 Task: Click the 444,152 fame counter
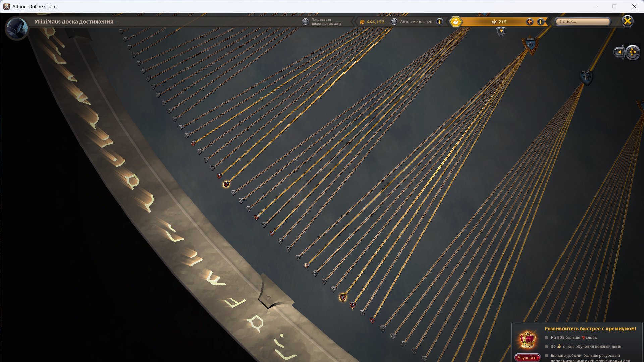(x=372, y=22)
